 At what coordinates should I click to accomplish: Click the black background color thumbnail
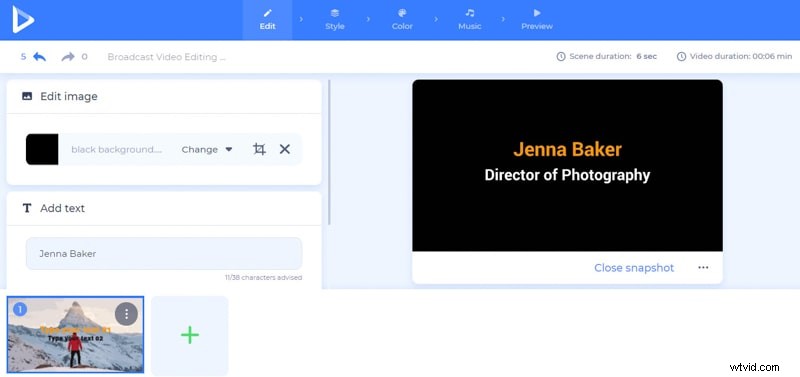tap(42, 149)
